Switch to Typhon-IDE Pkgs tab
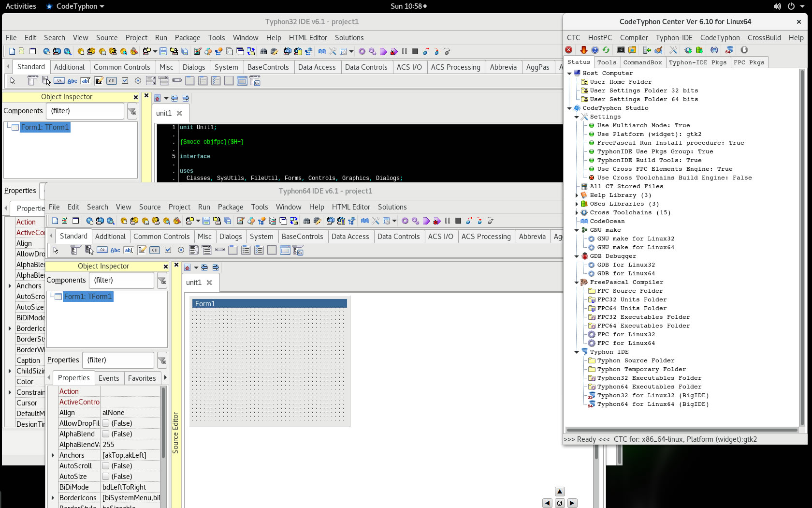Image resolution: width=812 pixels, height=508 pixels. click(698, 62)
